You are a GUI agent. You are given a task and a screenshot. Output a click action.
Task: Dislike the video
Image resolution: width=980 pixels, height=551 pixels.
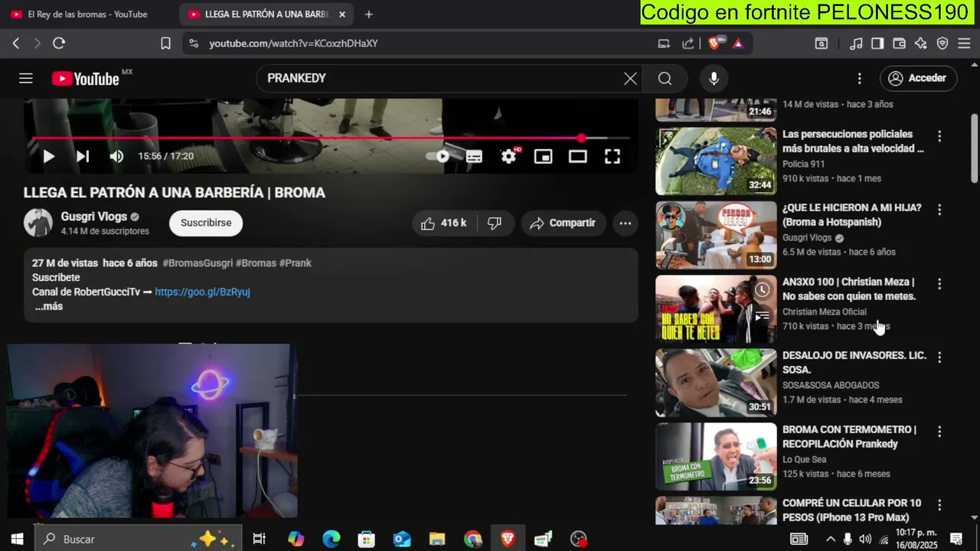[495, 223]
